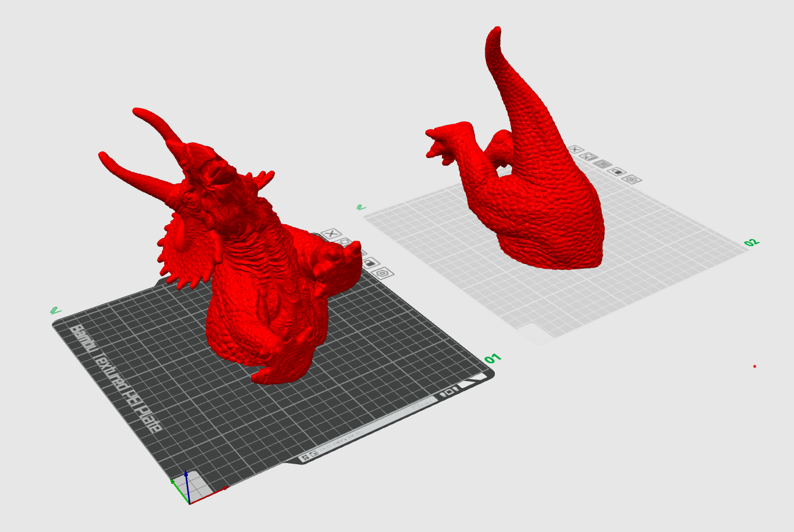Image resolution: width=794 pixels, height=532 pixels.
Task: Toggle the lock icon on plate 02
Action: point(618,171)
